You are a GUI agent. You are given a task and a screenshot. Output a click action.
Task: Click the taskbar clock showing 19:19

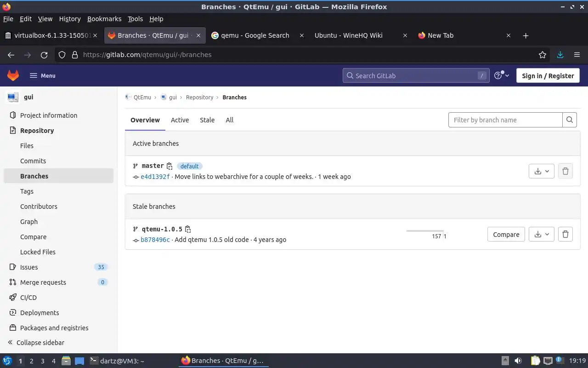click(577, 361)
